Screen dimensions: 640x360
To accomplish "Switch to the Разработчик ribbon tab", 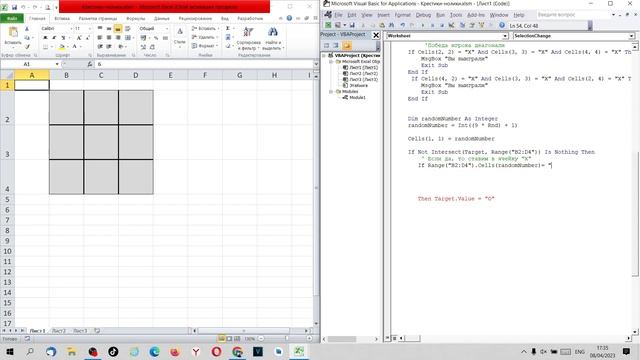I will click(x=250, y=18).
